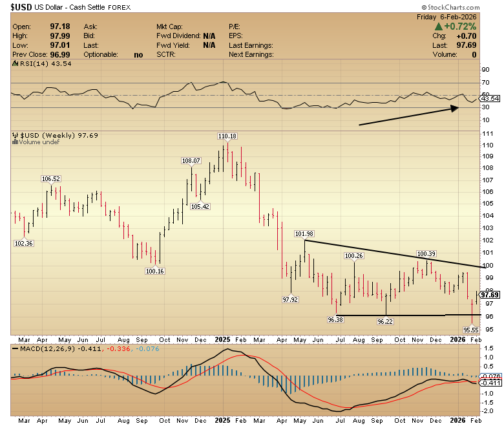504x426 pixels.
Task: Click the Optionable value no
Action: 138,55
